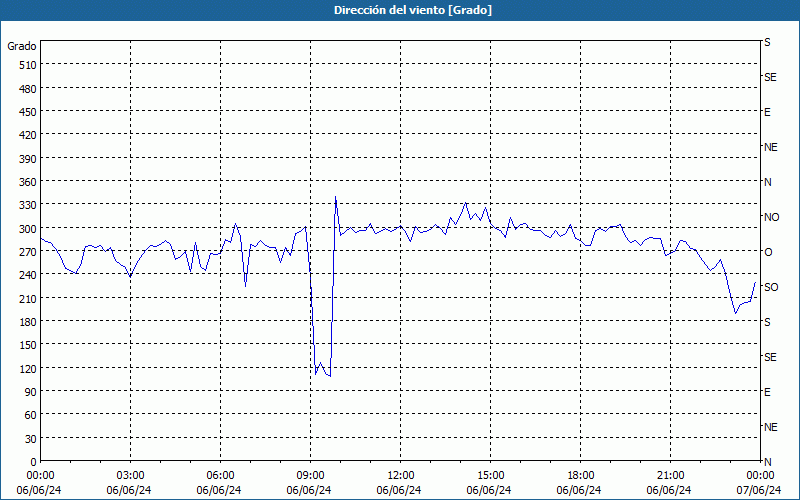Click the 'Grado' axis unit label
The image size is (800, 500).
(x=22, y=46)
